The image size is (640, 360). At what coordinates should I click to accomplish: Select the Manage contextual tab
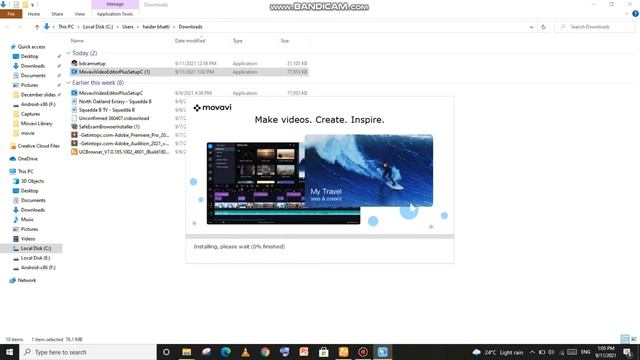tap(115, 4)
